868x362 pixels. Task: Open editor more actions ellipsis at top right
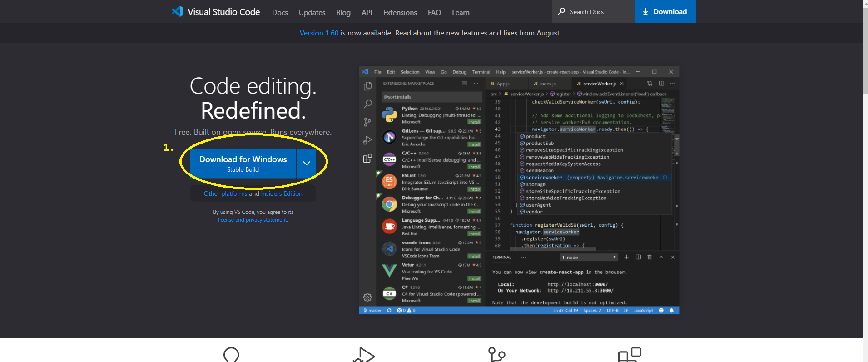click(673, 84)
